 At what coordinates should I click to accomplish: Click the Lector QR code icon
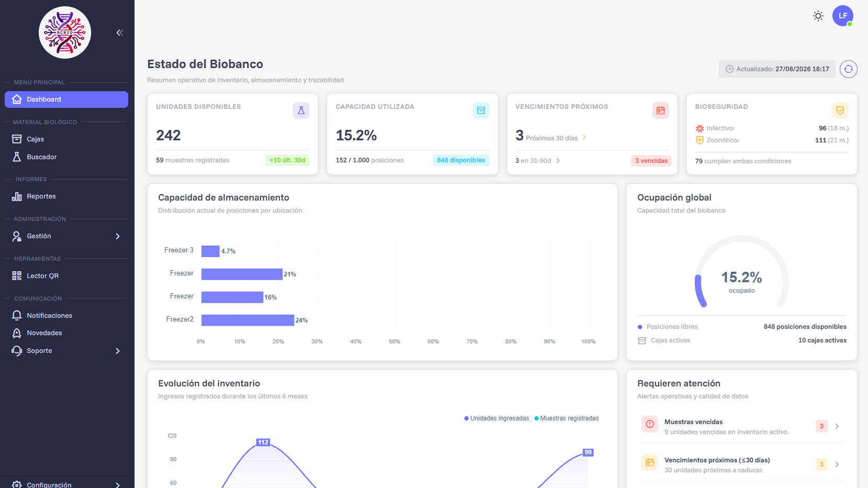tap(17, 276)
